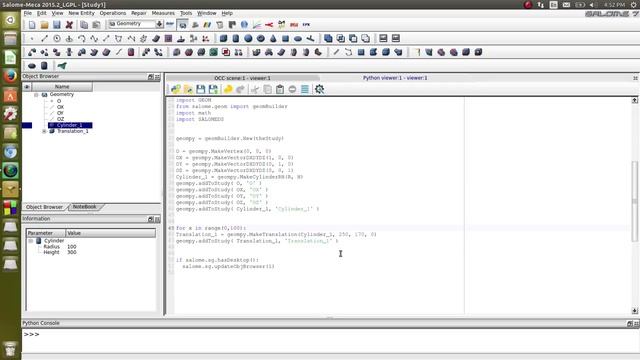
Task: Open a study file with the folder icon
Action: 44,25
